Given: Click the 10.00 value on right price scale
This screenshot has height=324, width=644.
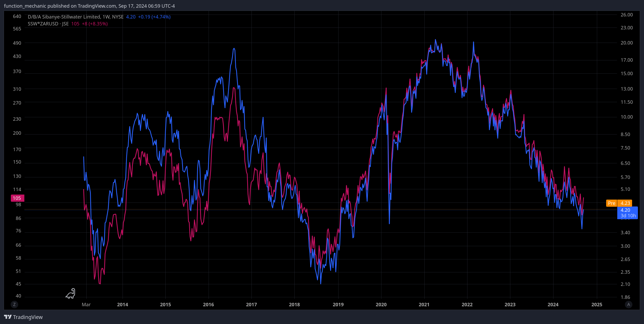Looking at the screenshot, I should pyautogui.click(x=627, y=117).
